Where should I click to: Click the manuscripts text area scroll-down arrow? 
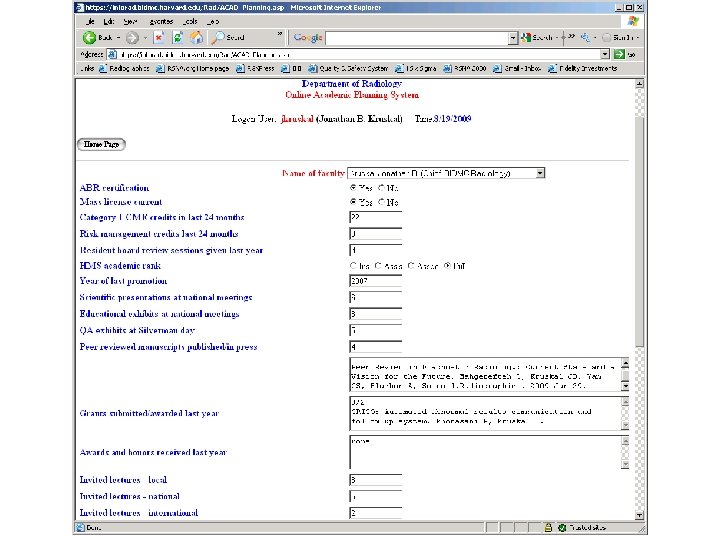tap(625, 386)
